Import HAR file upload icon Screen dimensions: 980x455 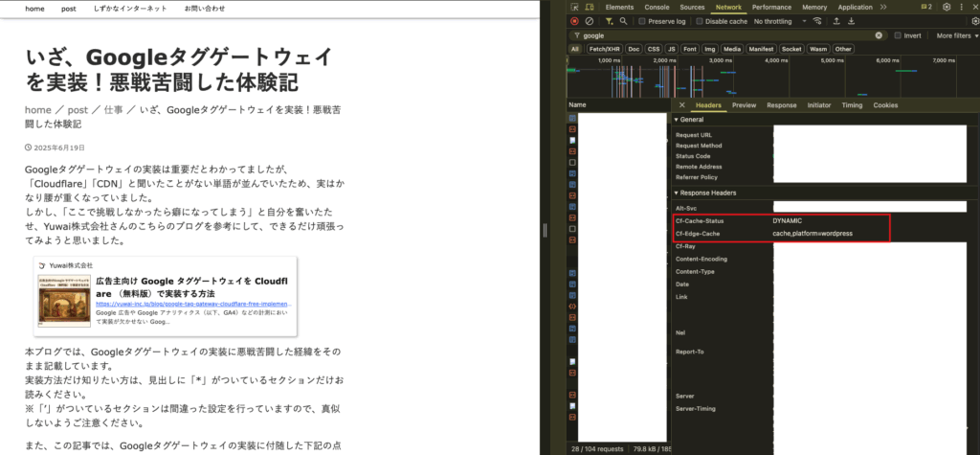(836, 21)
